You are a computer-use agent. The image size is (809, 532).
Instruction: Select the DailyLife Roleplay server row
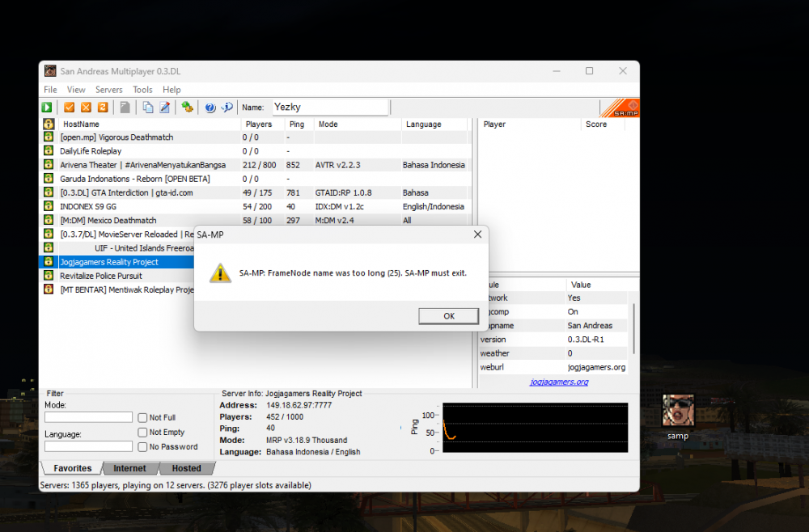(256, 151)
